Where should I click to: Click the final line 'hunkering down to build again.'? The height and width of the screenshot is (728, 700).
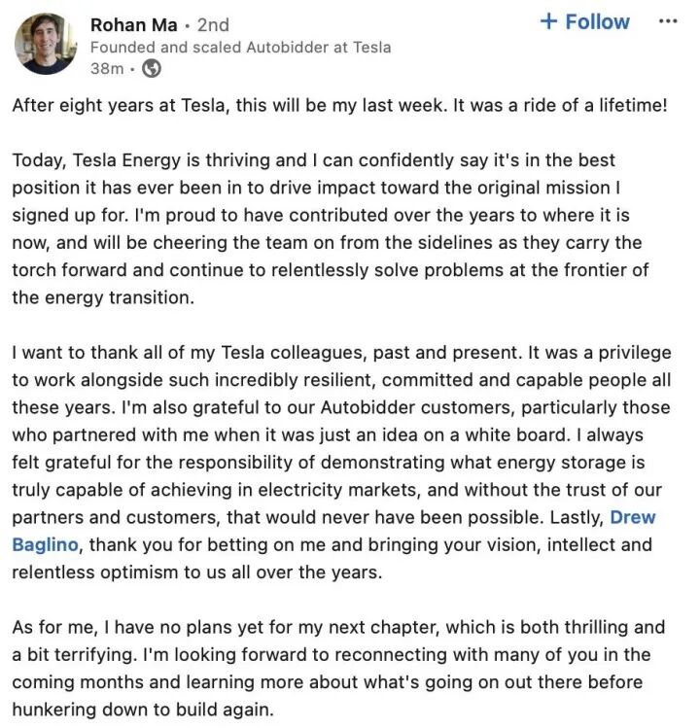pyautogui.click(x=143, y=710)
